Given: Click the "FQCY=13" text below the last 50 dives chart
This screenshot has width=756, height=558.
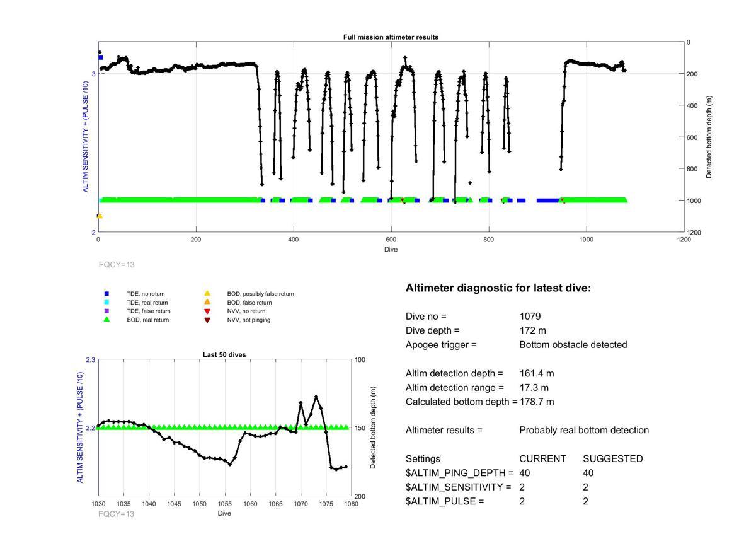Looking at the screenshot, I should pyautogui.click(x=117, y=514).
